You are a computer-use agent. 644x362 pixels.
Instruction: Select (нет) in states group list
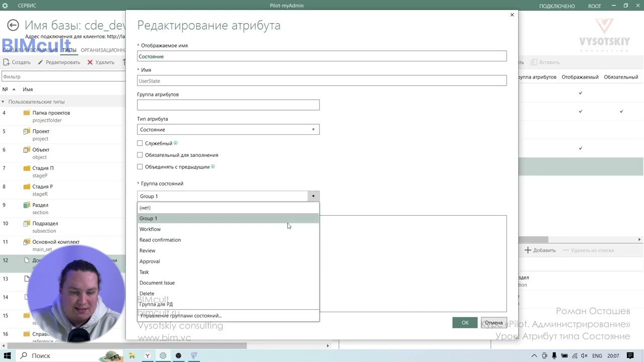click(x=228, y=208)
